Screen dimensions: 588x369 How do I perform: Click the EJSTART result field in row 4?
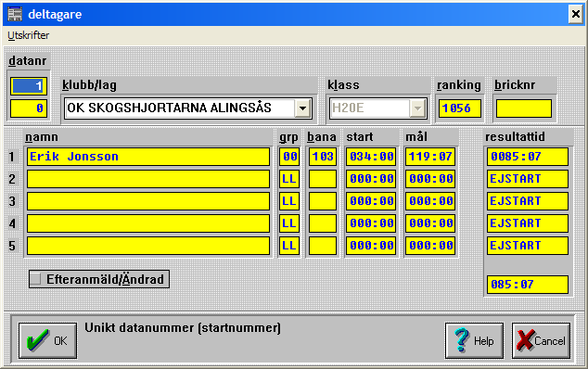click(528, 223)
